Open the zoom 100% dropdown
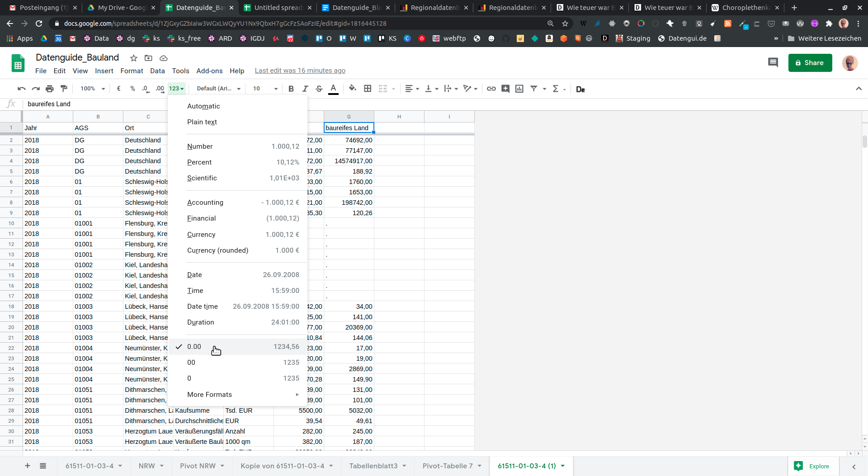868x476 pixels. click(x=92, y=89)
